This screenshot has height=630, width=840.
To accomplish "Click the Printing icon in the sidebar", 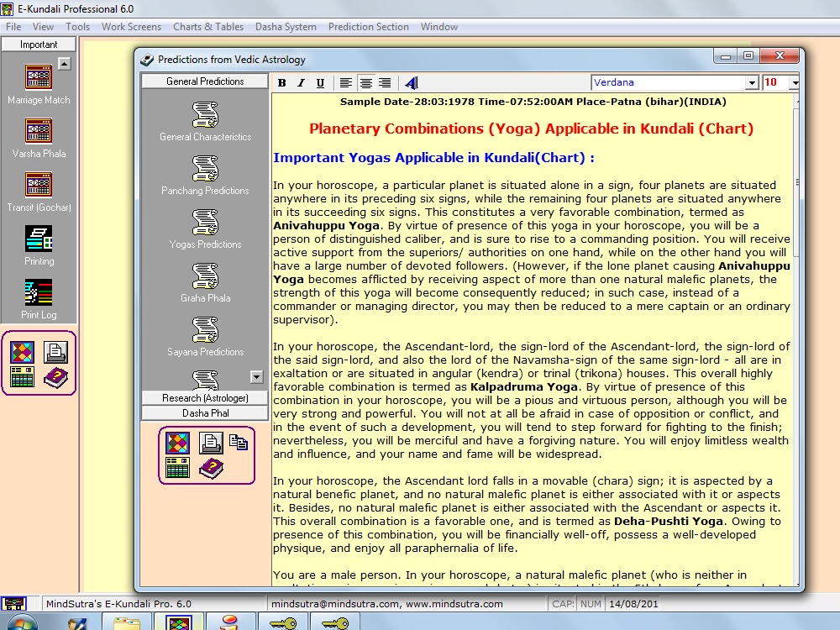I will (39, 239).
